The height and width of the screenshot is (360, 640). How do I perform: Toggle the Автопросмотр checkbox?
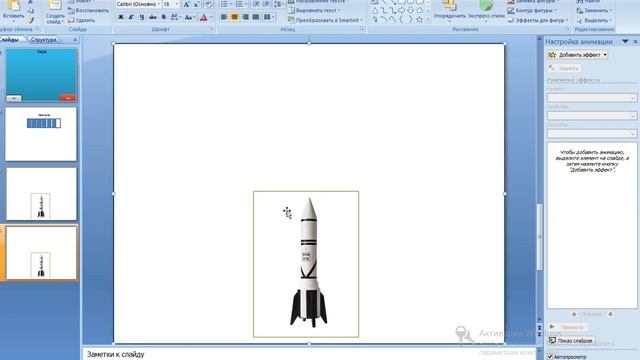tap(550, 357)
